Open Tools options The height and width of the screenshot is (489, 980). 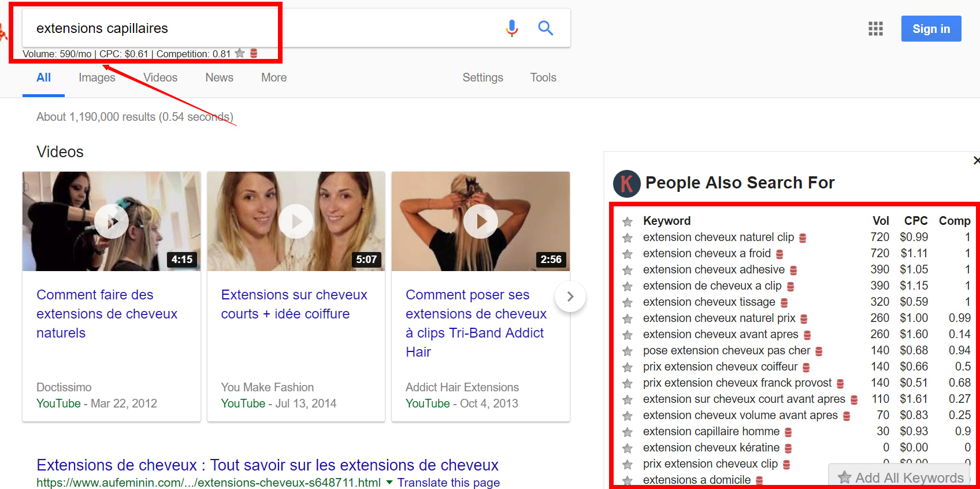point(543,77)
